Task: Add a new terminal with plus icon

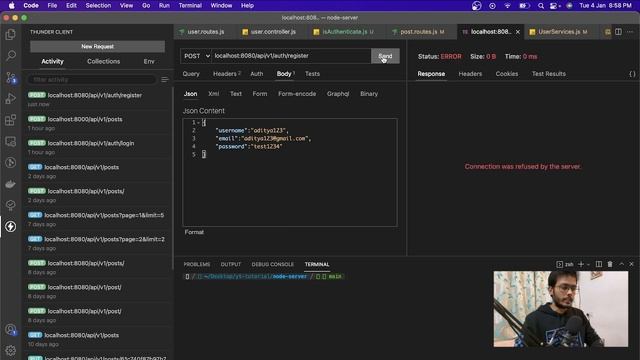Action: [581, 264]
